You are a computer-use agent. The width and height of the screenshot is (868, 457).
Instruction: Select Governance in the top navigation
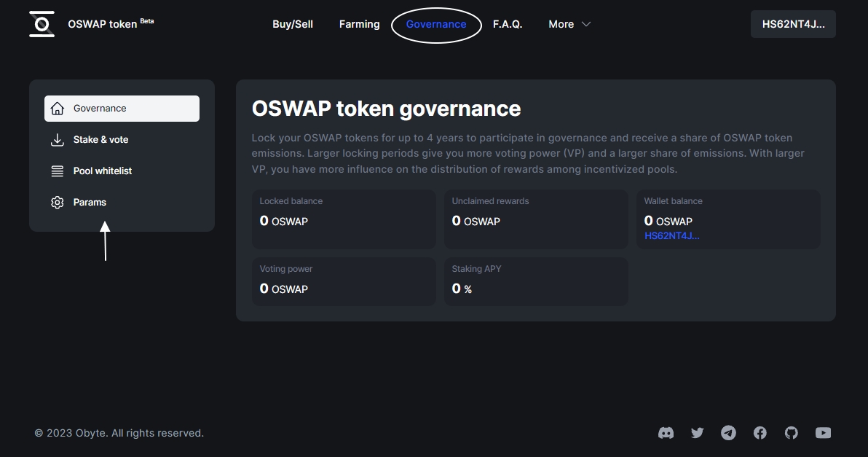[x=436, y=24]
